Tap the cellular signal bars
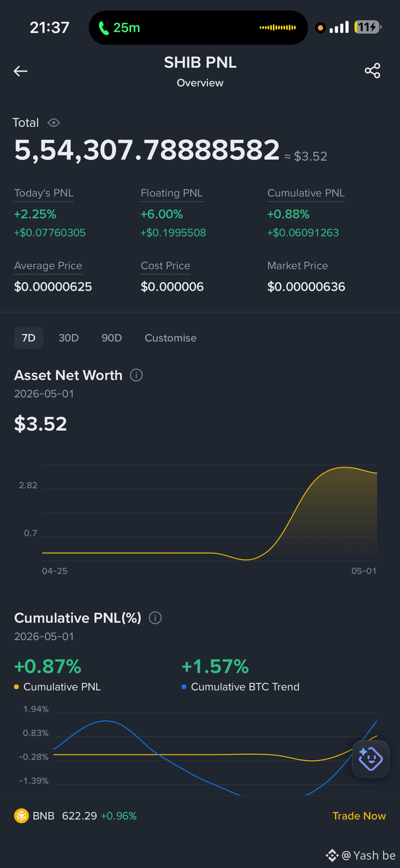The width and height of the screenshot is (400, 868). point(339,27)
